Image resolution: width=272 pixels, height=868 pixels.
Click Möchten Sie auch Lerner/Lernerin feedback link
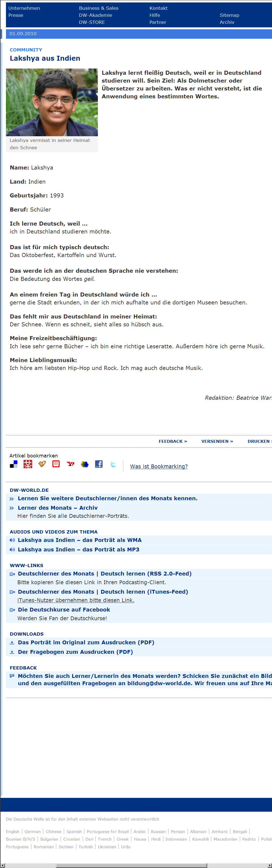pos(145,680)
